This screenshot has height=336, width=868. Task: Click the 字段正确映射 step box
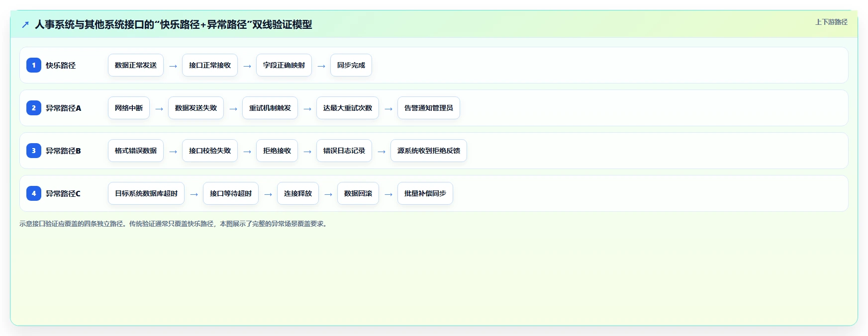click(x=284, y=65)
